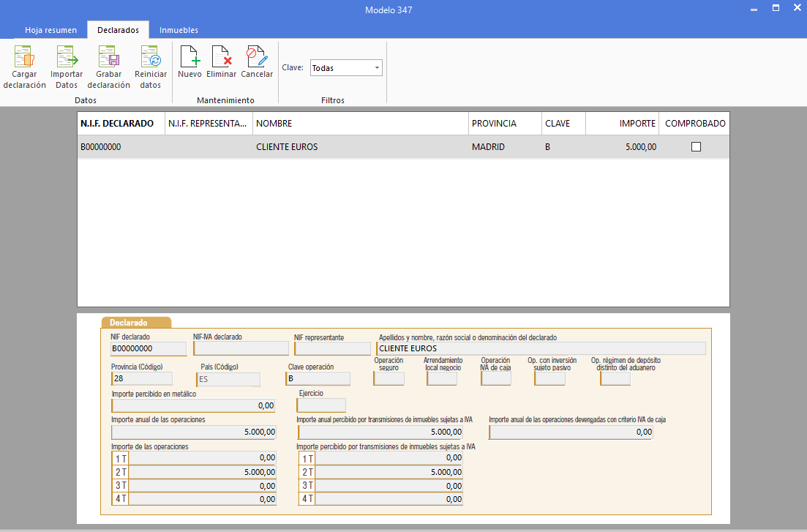Focus Importe percibido en metálico field
Screen dimensions: 807x532
[x=193, y=406]
